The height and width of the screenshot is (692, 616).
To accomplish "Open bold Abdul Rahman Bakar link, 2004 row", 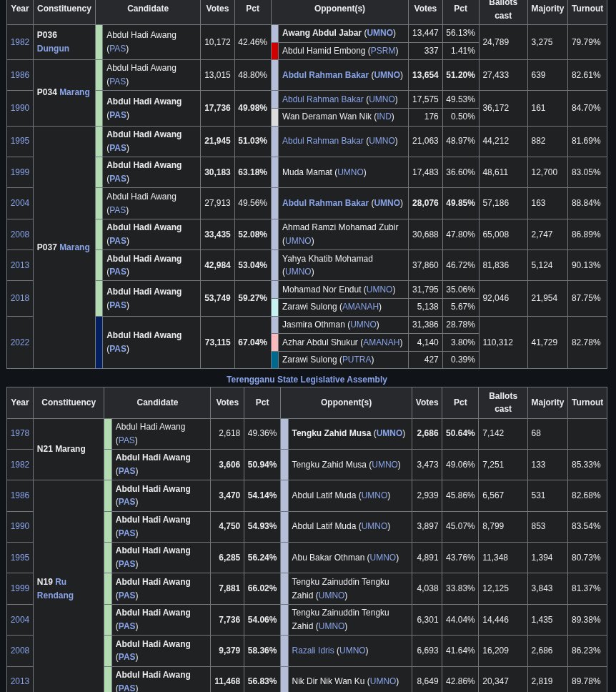I will tap(325, 203).
